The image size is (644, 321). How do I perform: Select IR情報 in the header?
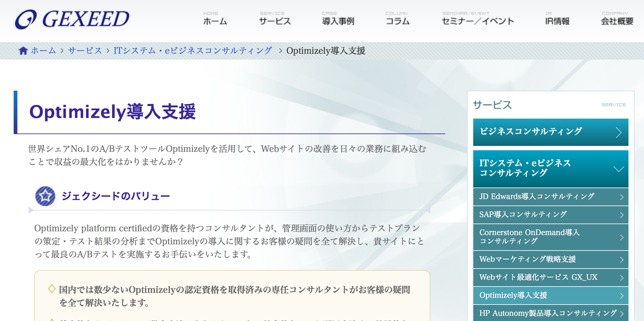tap(557, 19)
